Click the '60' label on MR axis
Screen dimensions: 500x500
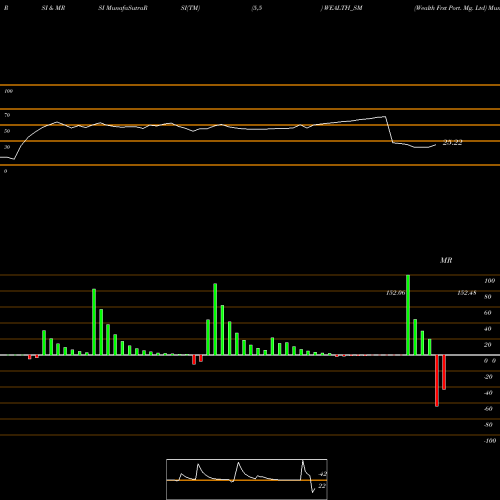488,313
